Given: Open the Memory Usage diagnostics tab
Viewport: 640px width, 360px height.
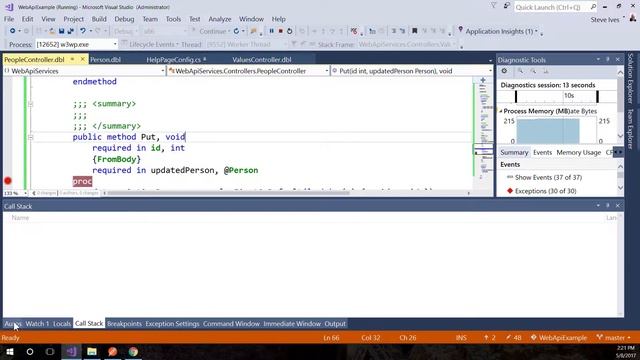Looking at the screenshot, I should click(578, 152).
